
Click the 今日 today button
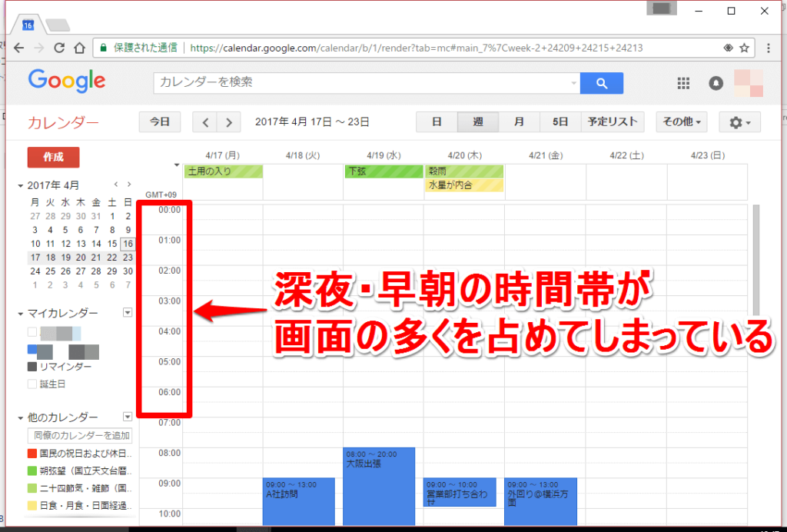160,122
